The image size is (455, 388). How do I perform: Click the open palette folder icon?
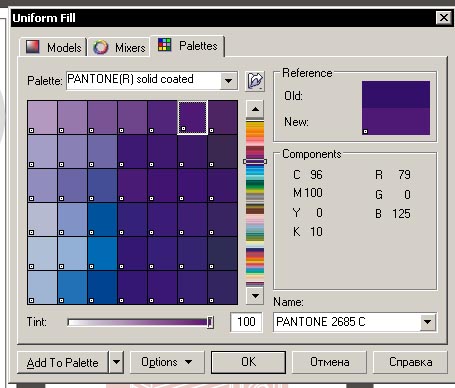(x=255, y=81)
